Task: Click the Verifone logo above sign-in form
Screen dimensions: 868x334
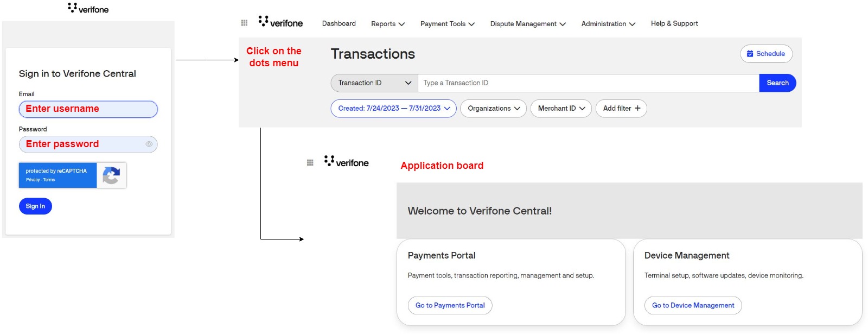Action: pyautogui.click(x=88, y=9)
